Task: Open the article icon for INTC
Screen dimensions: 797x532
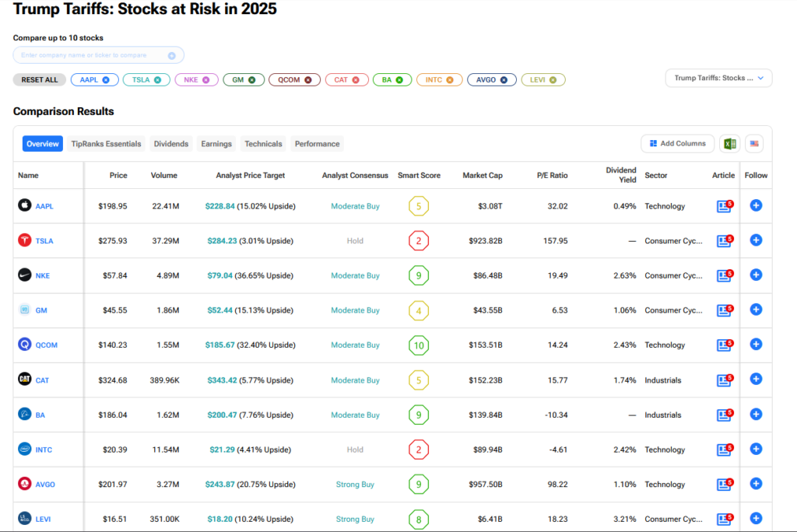Action: click(725, 450)
